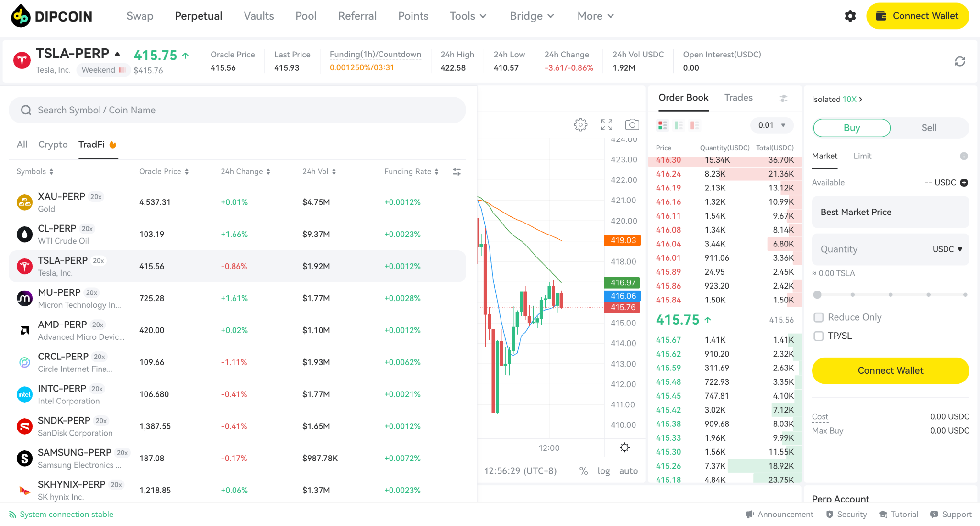Add funds with plus icon beside USDC
This screenshot has width=980, height=526.
[x=964, y=183]
